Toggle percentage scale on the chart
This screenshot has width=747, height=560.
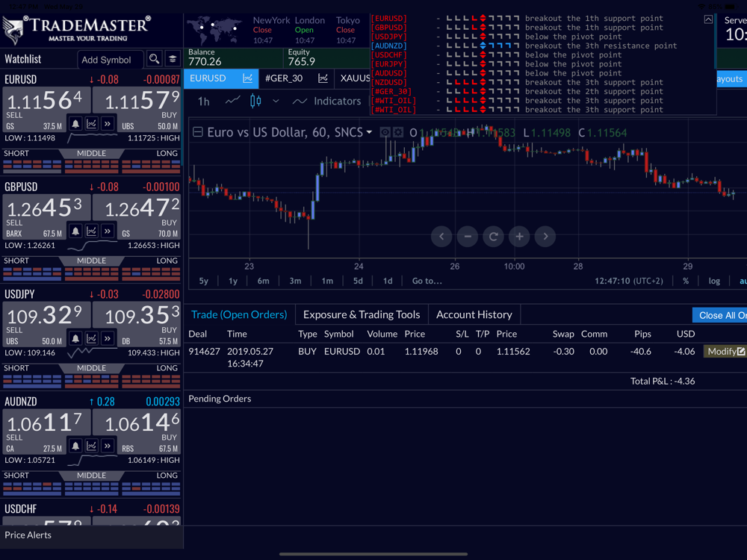point(686,281)
